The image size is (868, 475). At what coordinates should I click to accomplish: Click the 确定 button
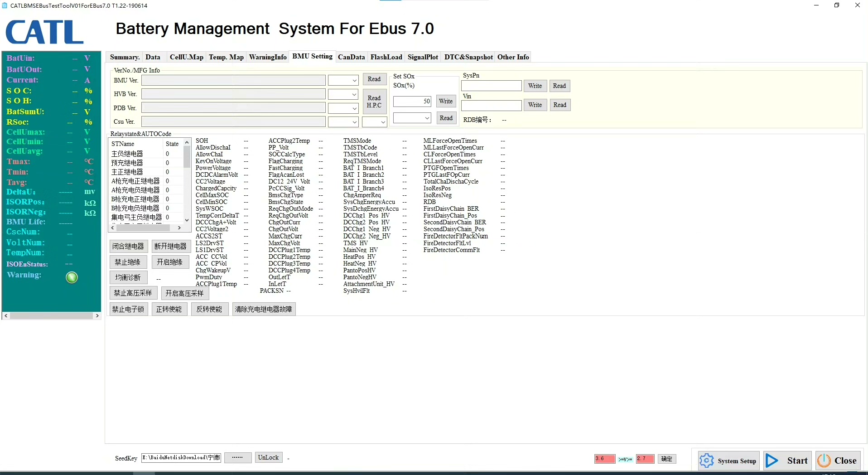667,459
